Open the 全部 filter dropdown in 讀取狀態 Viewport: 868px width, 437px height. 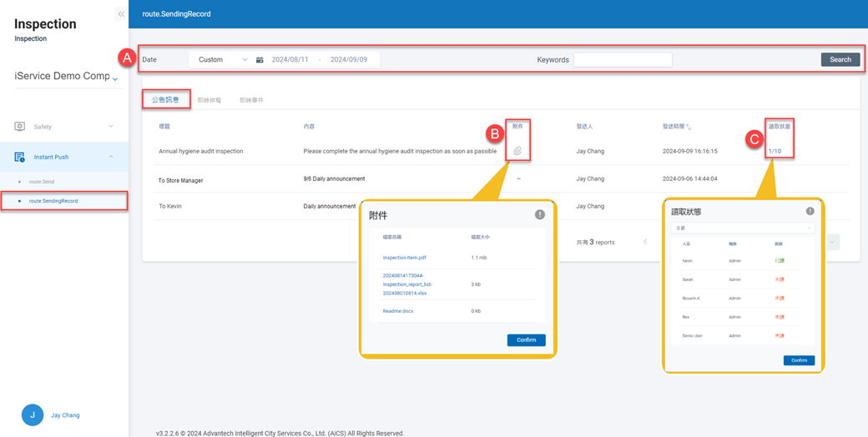(742, 228)
